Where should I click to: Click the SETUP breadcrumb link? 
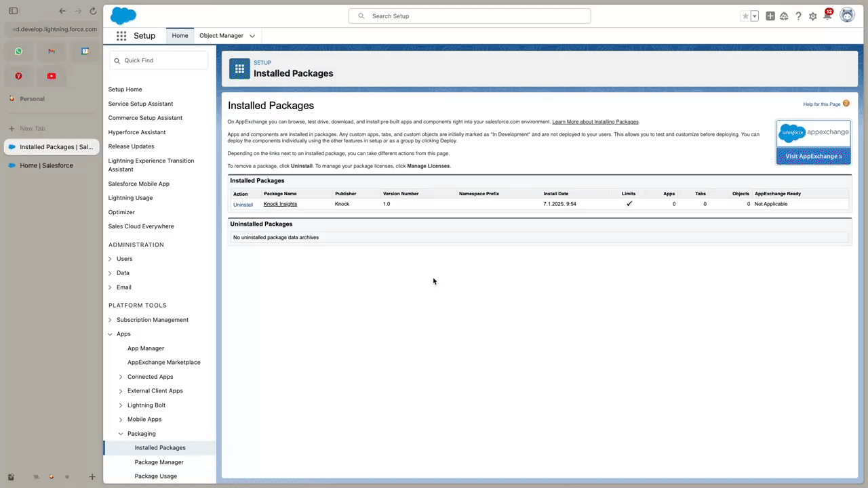pos(262,63)
